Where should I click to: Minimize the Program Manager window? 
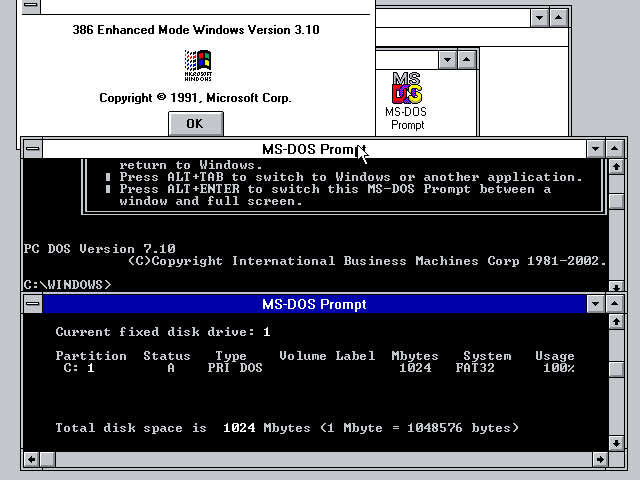coord(540,18)
